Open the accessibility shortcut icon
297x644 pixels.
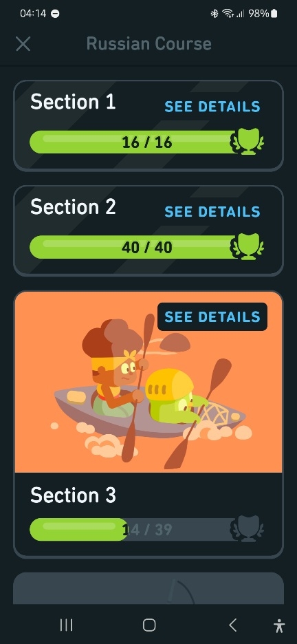tap(279, 625)
